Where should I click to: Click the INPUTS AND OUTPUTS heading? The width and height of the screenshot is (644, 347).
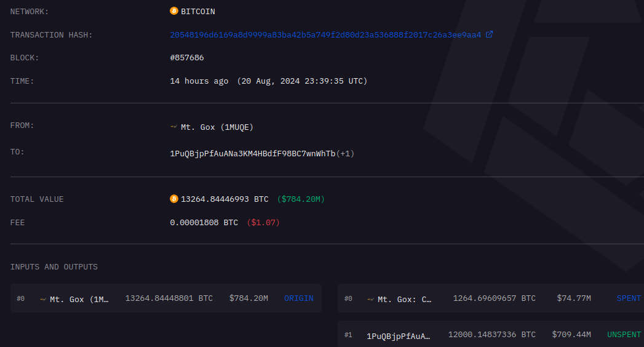[54, 267]
